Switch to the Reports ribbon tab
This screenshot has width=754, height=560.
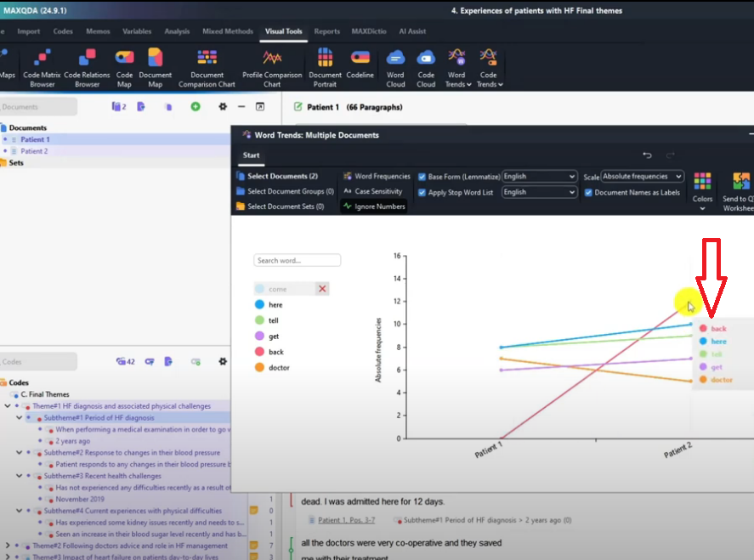pos(327,31)
